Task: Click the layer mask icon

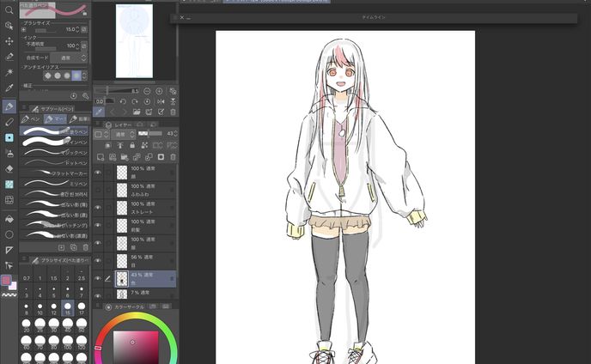Action: click(x=161, y=157)
